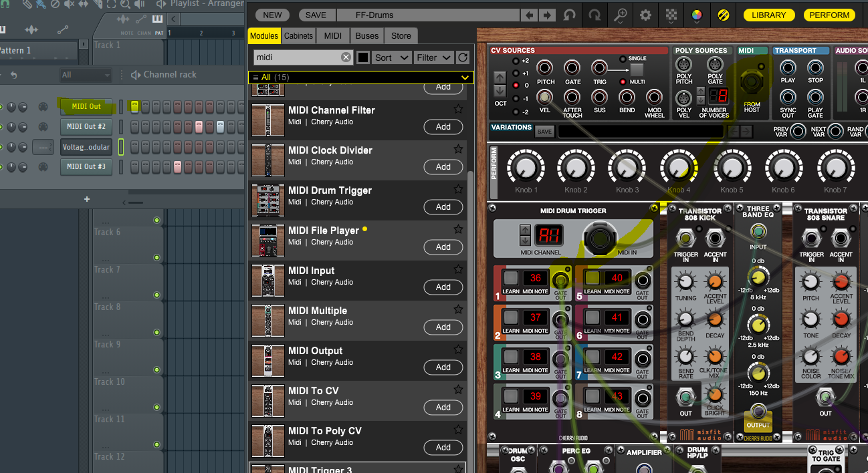Toggle lit step of MIDI Out #3 channel
Image resolution: width=868 pixels, height=473 pixels.
(x=178, y=166)
